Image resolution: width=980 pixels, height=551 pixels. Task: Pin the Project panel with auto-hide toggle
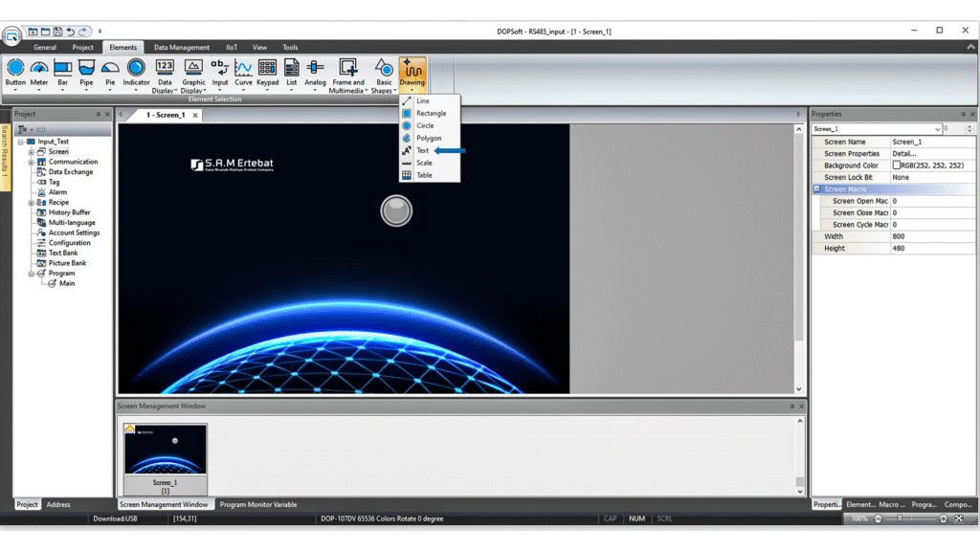click(x=98, y=115)
